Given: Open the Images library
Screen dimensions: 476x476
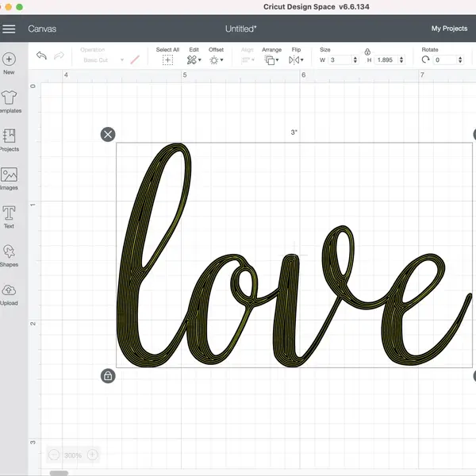Looking at the screenshot, I should coord(9,175).
